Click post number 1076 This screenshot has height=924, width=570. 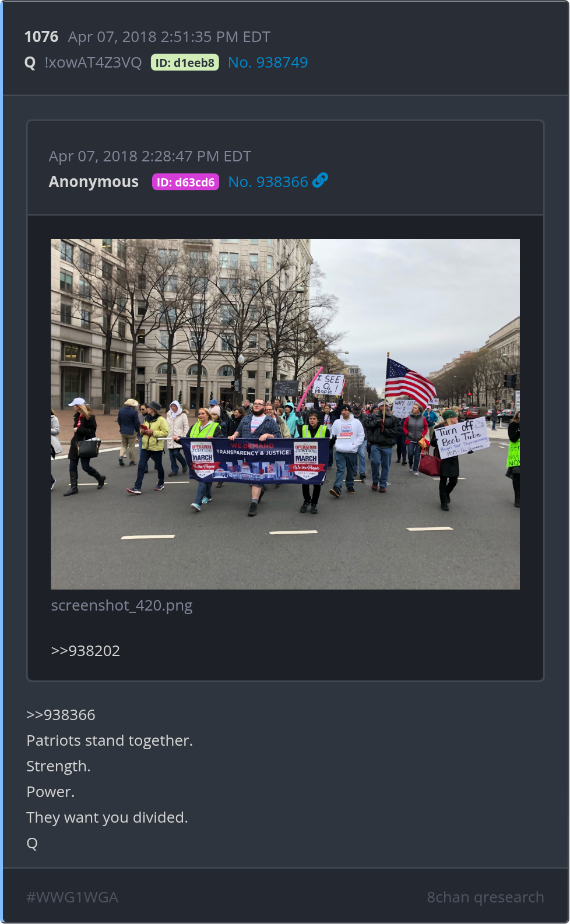pos(41,37)
